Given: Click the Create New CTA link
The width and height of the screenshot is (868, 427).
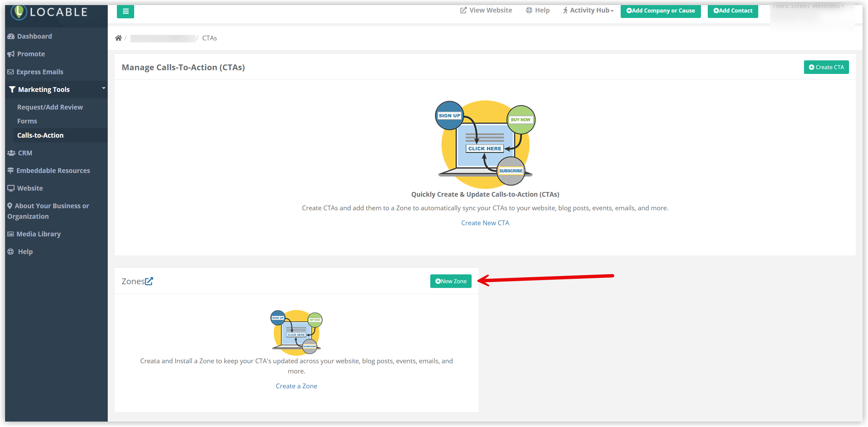Looking at the screenshot, I should 485,223.
